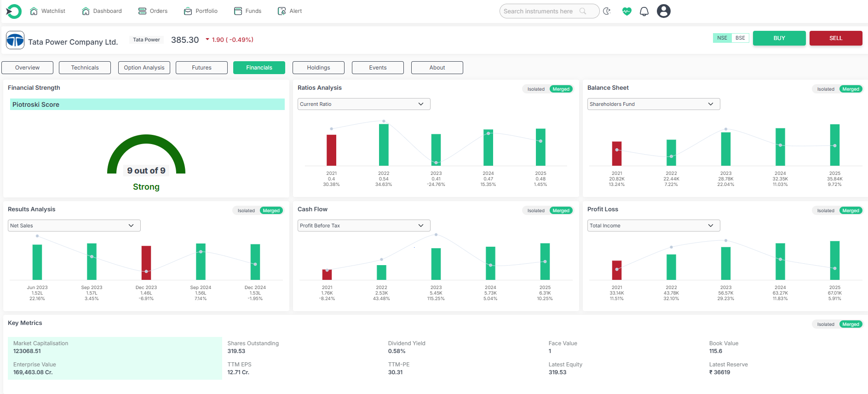Click the 2021 red Current Ratio bar
Image resolution: width=868 pixels, height=394 pixels.
pos(331,150)
